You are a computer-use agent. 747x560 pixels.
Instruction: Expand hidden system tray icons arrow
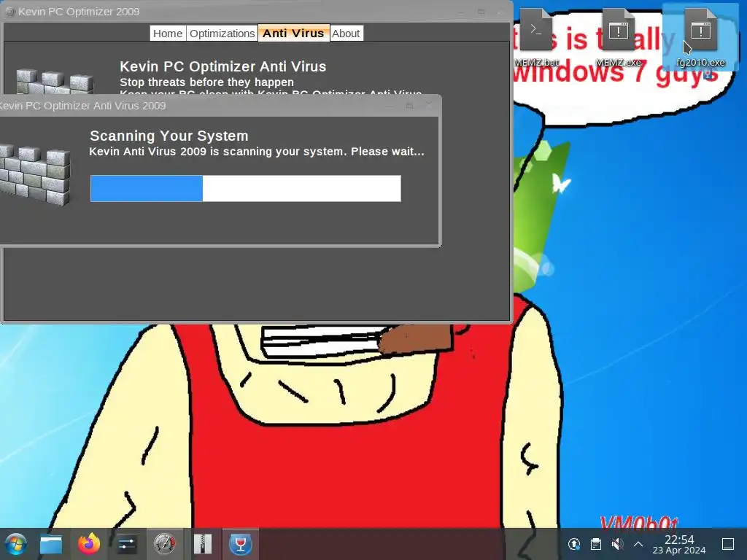pyautogui.click(x=638, y=544)
